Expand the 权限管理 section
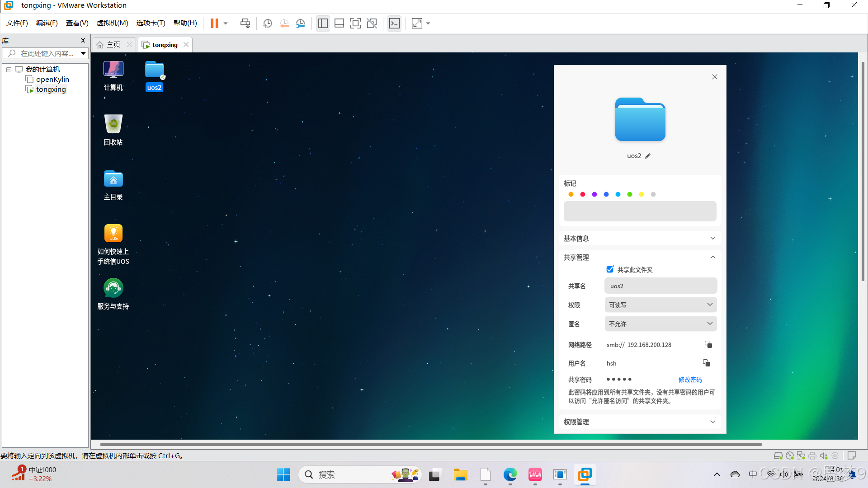The image size is (868, 488). 712,422
